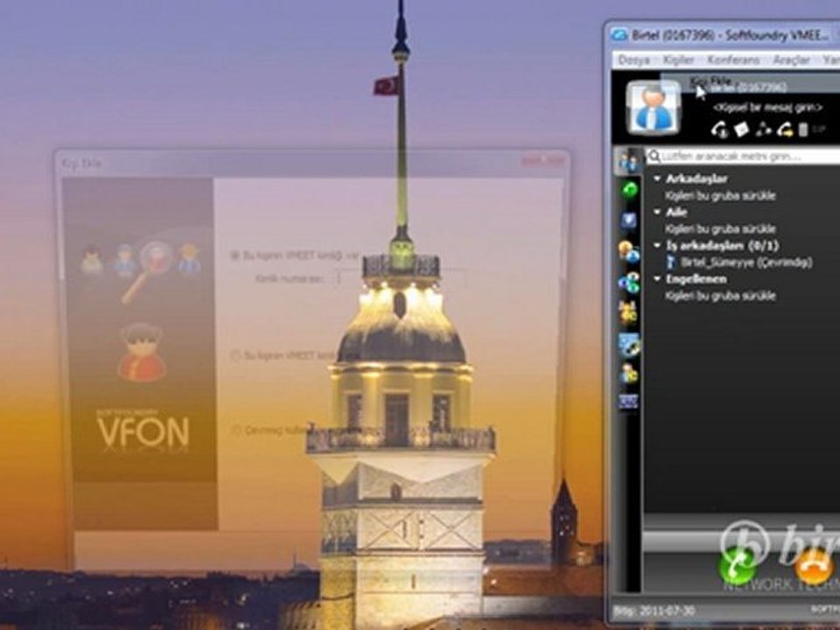Click the magnifier search icon
840x630 pixels.
coord(654,157)
